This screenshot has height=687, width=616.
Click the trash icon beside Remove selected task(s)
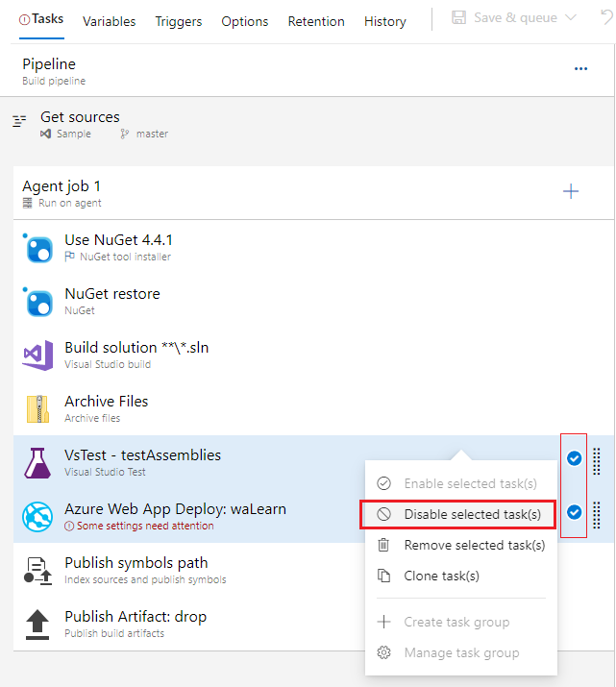(x=383, y=545)
